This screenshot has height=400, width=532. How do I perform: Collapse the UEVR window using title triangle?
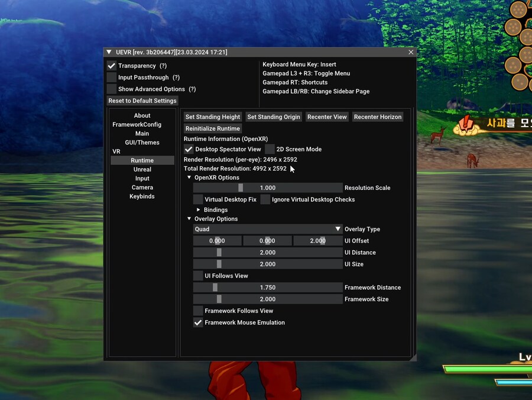(x=109, y=52)
